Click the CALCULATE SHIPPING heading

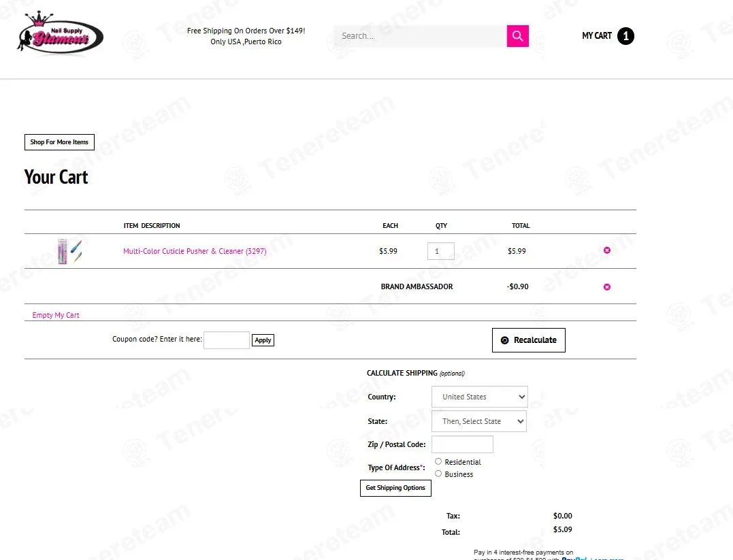402,373
